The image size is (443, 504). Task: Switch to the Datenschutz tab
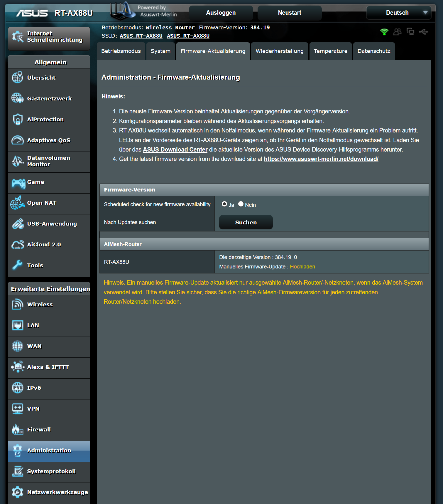pos(374,51)
